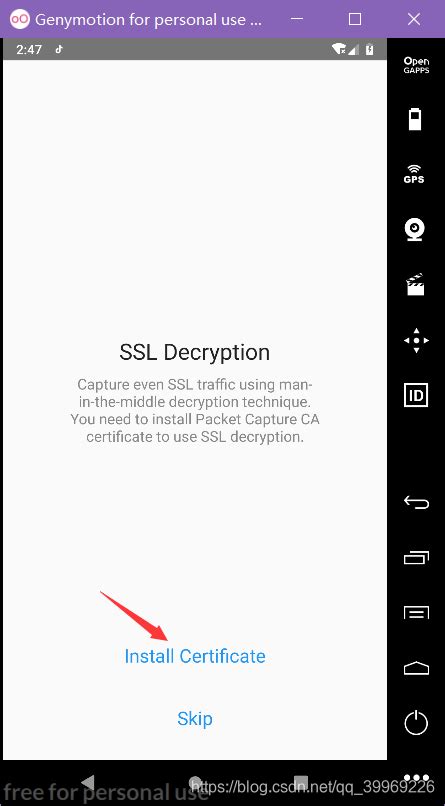
Task: Click the three dots more options
Action: pos(416,778)
